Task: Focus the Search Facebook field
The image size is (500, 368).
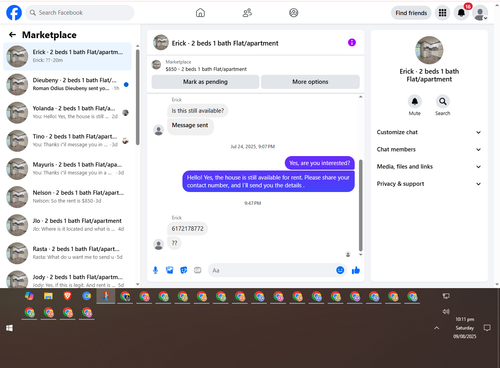Action: tap(80, 13)
